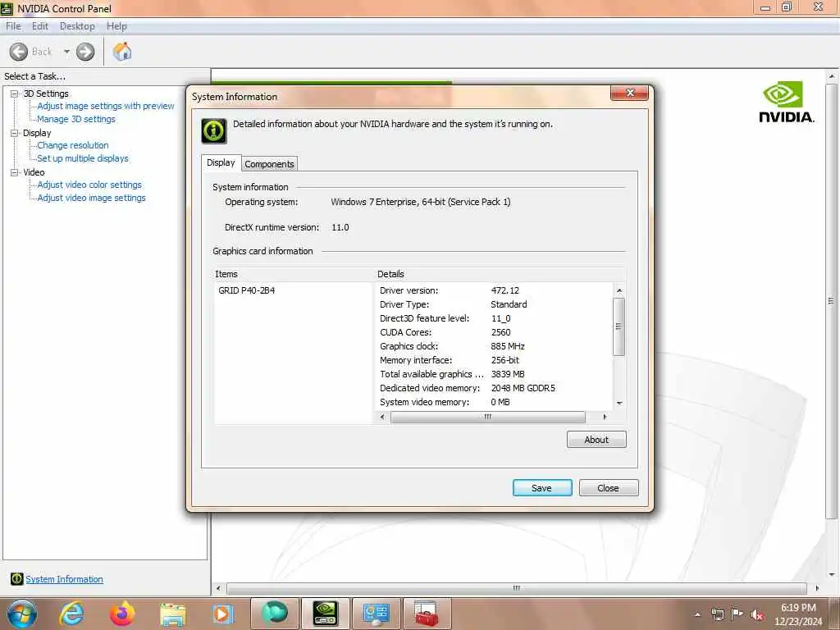The image size is (840, 630).
Task: Click the Forward arrow icon in toolbar
Action: coord(85,52)
